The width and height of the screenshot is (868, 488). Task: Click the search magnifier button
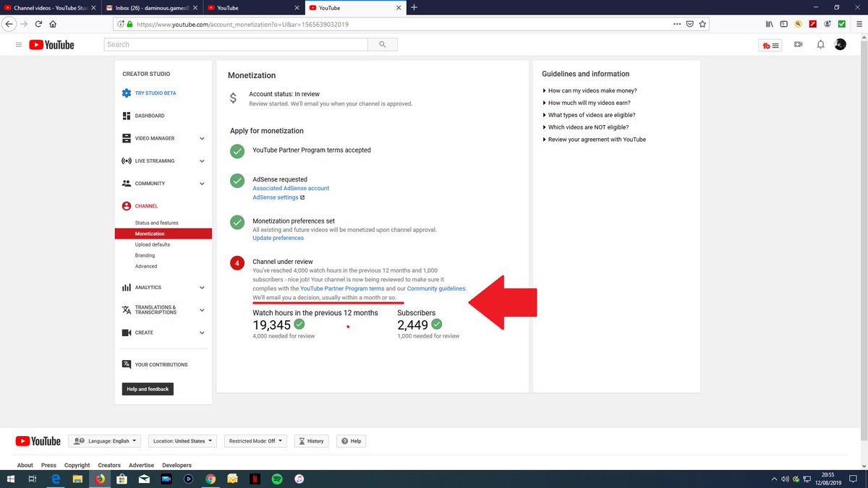click(x=382, y=45)
